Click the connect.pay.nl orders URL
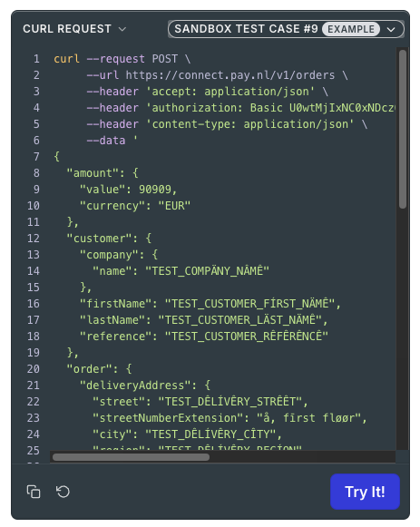Viewport: 420px width, 527px height. tap(230, 75)
